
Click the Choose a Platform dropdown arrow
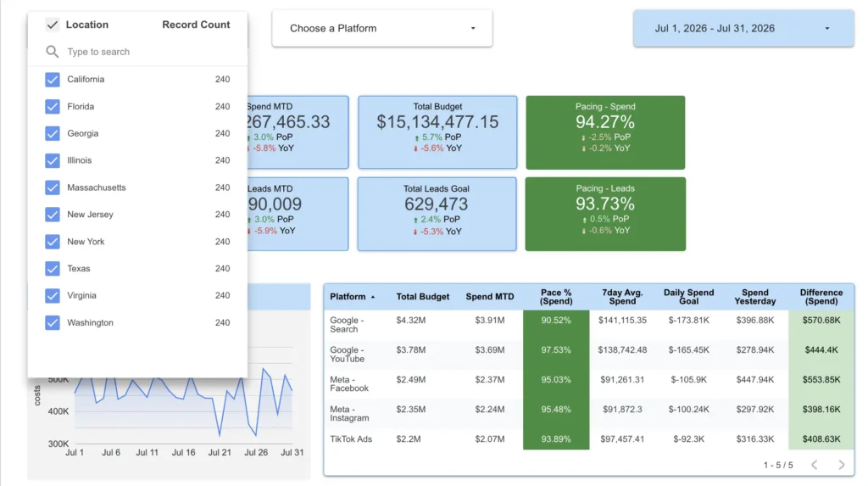click(473, 28)
